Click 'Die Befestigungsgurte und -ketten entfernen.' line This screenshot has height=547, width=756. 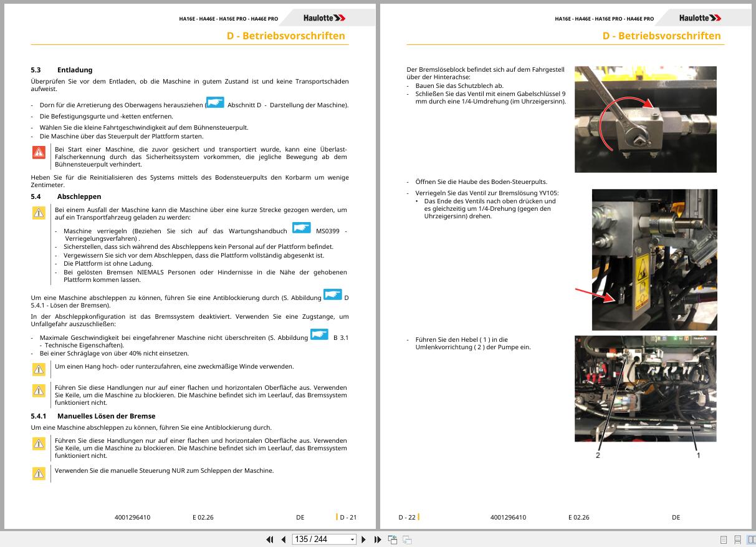pos(106,117)
